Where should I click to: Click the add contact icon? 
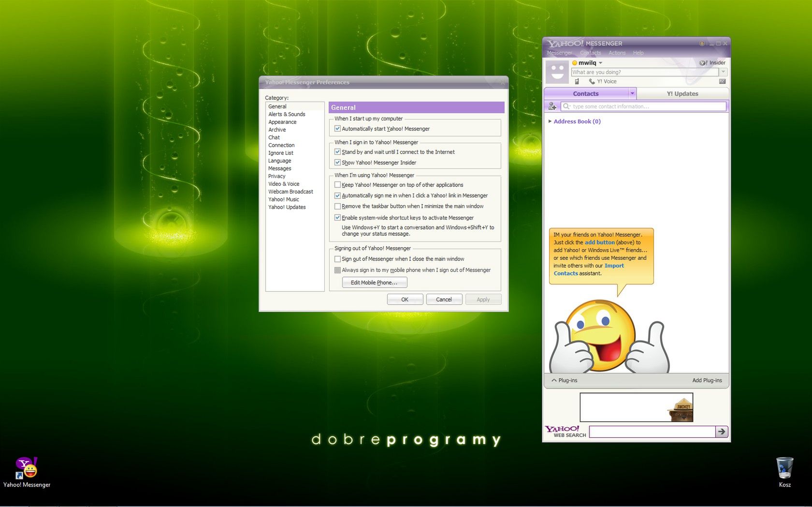pos(552,106)
